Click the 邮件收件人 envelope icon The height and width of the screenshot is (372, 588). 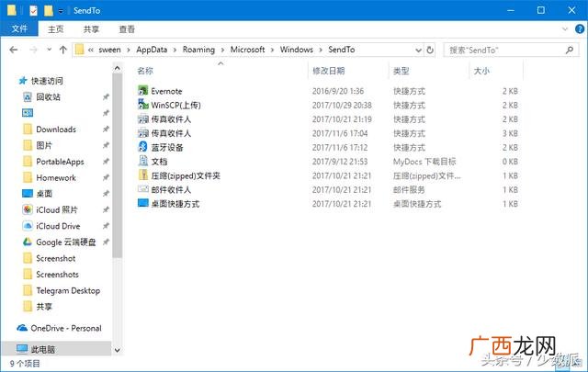pyautogui.click(x=143, y=189)
